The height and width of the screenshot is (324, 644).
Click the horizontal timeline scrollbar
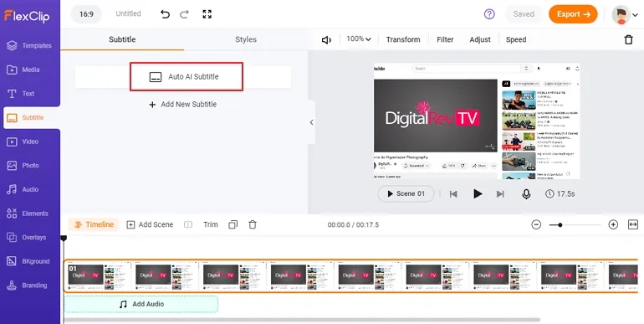(302, 320)
